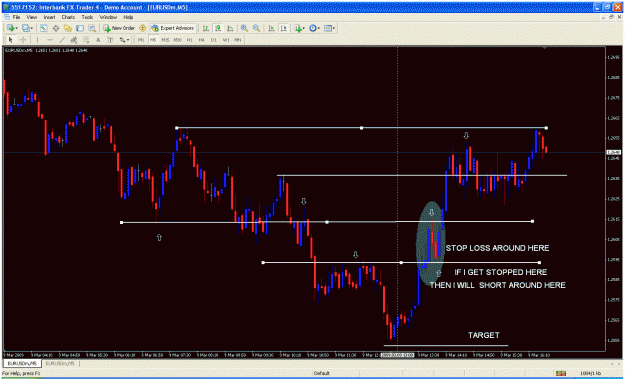Viewport: 625px width, 379px height.
Task: Select the Equidistant Channel tool
Action: coord(74,40)
